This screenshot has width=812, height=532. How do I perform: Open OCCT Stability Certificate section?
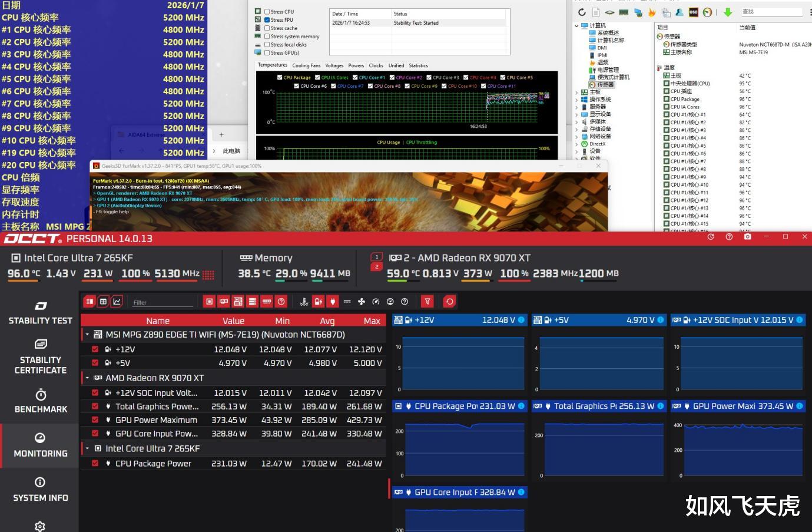coord(40,357)
